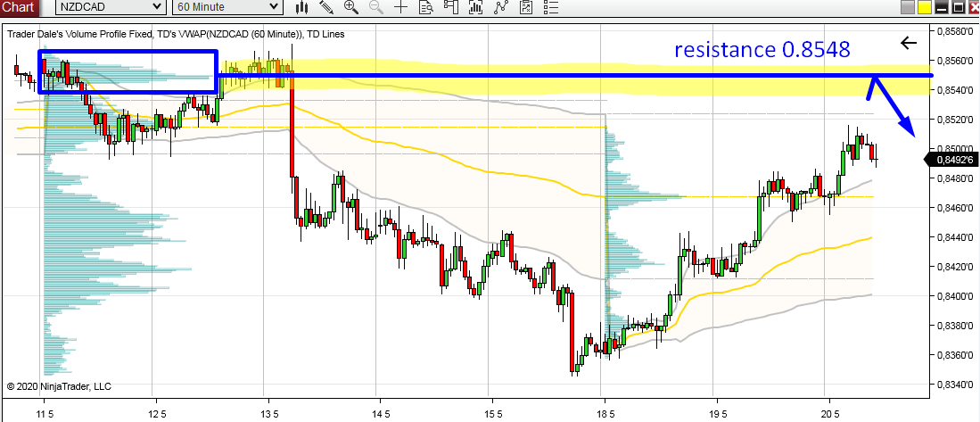980x422 pixels.
Task: Minimize the chart window
Action: tap(941, 8)
